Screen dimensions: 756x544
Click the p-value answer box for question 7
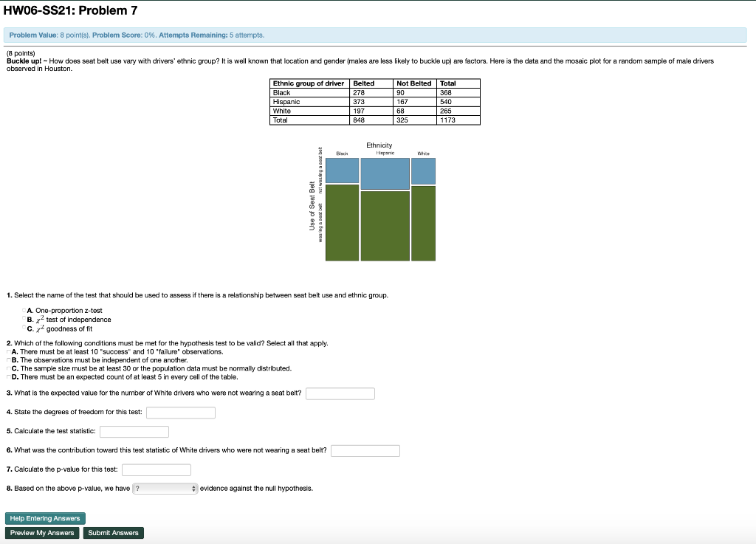tap(156, 469)
